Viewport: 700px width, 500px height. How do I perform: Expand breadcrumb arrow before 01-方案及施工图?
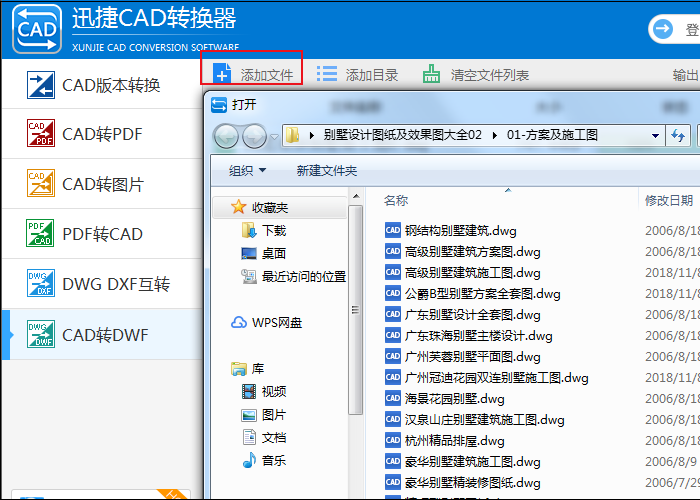coord(495,135)
